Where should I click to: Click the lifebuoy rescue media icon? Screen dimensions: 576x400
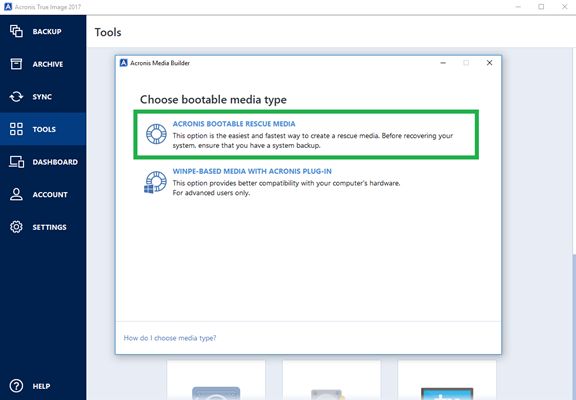156,134
